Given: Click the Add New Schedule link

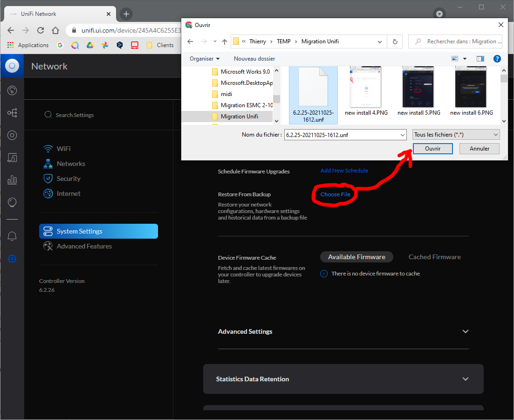Looking at the screenshot, I should tap(344, 171).
